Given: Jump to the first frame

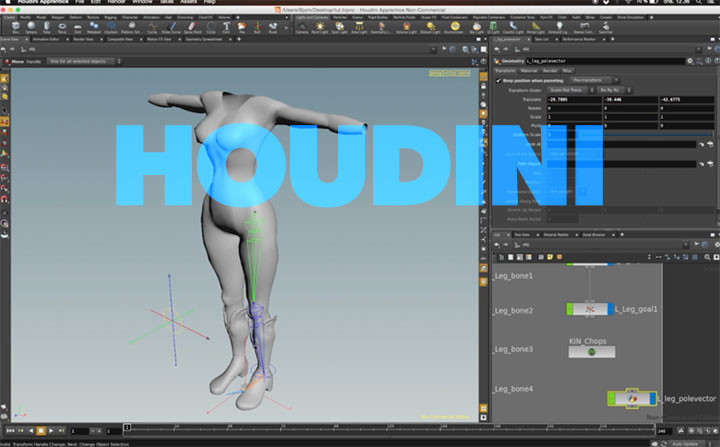Looking at the screenshot, I should pyautogui.click(x=10, y=430).
